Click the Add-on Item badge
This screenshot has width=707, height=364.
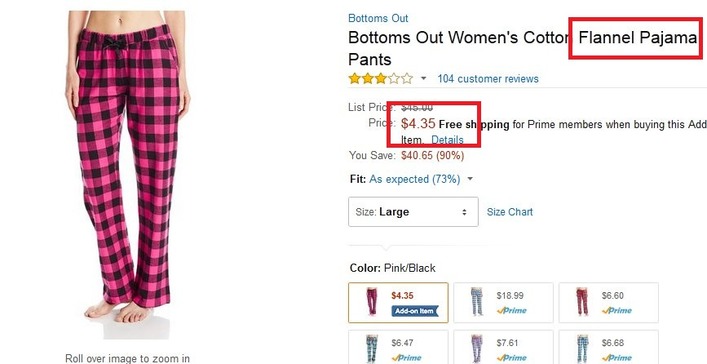(x=415, y=311)
